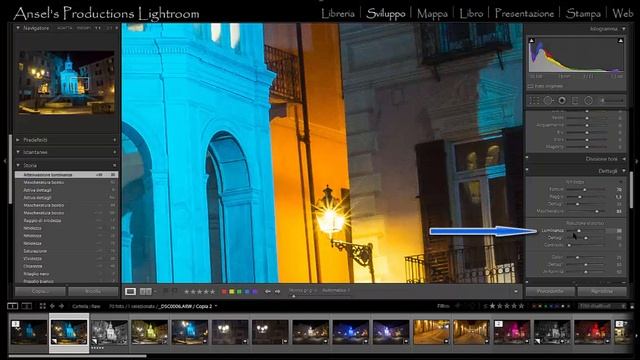Collapse the Istogramma panel
Image resolution: width=640 pixels, height=360 pixels.
(x=624, y=29)
